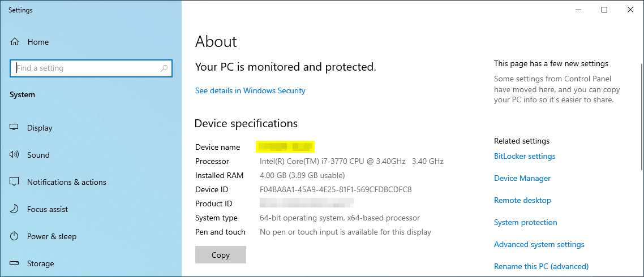Screen dimensions: 644x277
Task: Open Advanced system settings link
Action: point(539,244)
